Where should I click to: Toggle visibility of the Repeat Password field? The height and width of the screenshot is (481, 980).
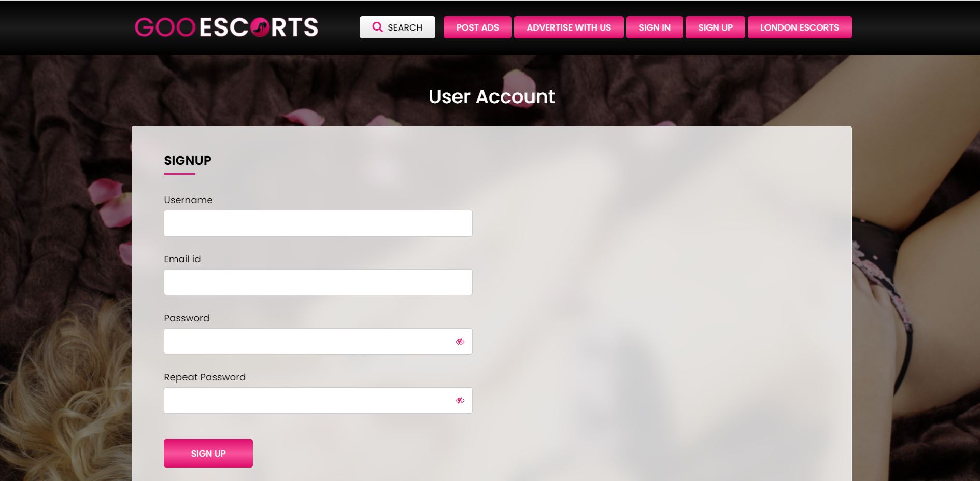tap(460, 401)
